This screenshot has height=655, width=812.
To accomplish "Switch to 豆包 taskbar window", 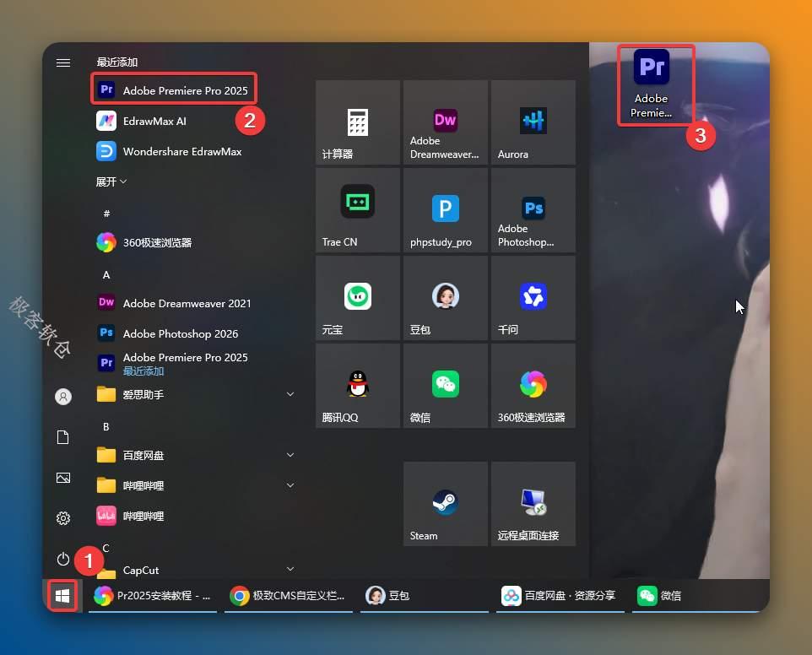I will point(424,595).
